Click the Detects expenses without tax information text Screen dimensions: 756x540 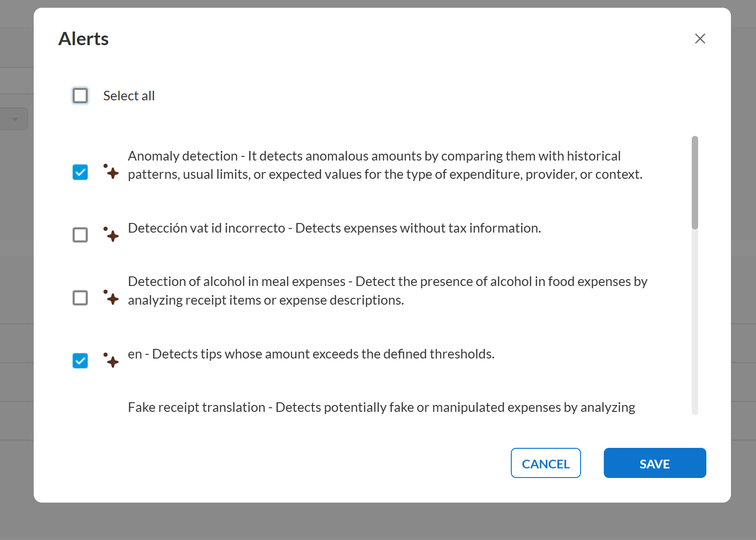pos(418,228)
